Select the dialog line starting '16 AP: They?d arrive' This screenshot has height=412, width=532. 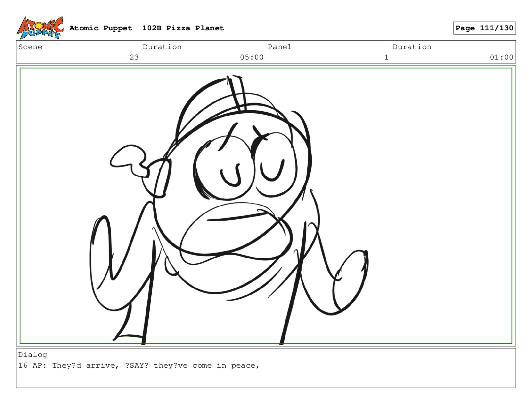click(x=139, y=366)
